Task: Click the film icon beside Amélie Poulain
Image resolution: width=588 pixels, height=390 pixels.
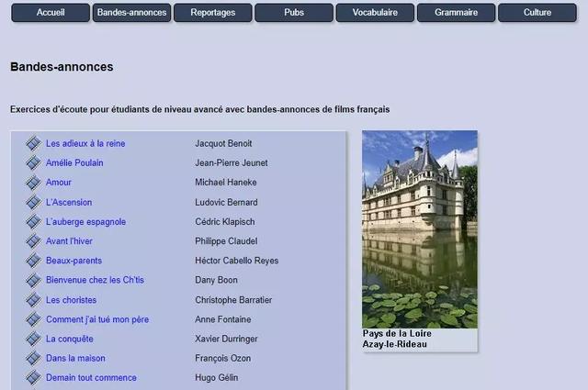Action: (x=33, y=162)
